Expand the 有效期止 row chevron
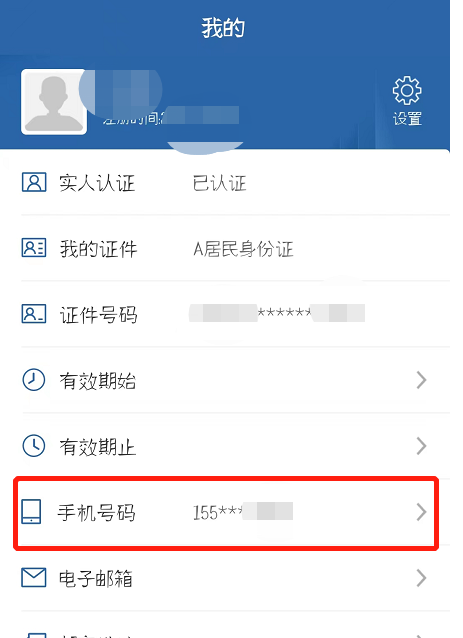463x638 pixels. pyautogui.click(x=422, y=446)
